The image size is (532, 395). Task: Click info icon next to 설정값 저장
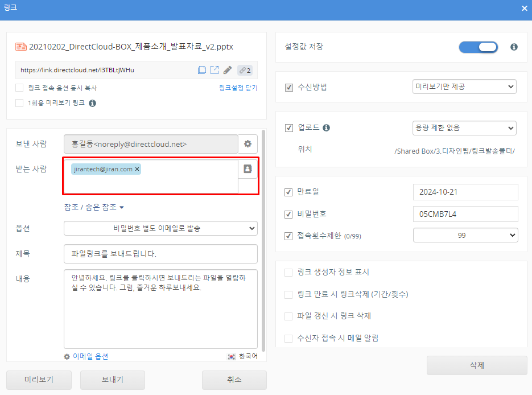pyautogui.click(x=514, y=47)
